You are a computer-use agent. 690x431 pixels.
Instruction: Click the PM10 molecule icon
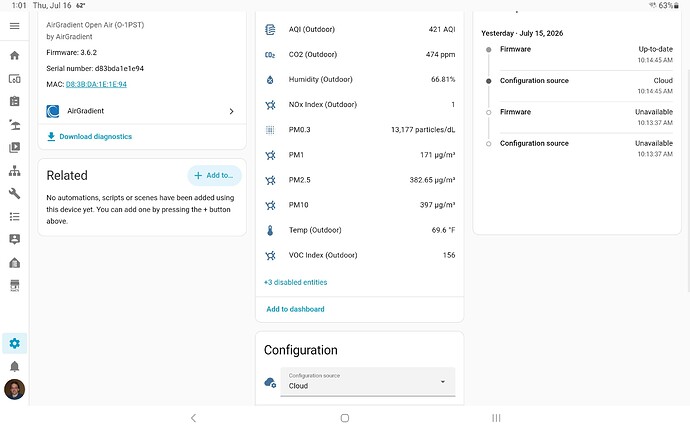click(x=270, y=205)
